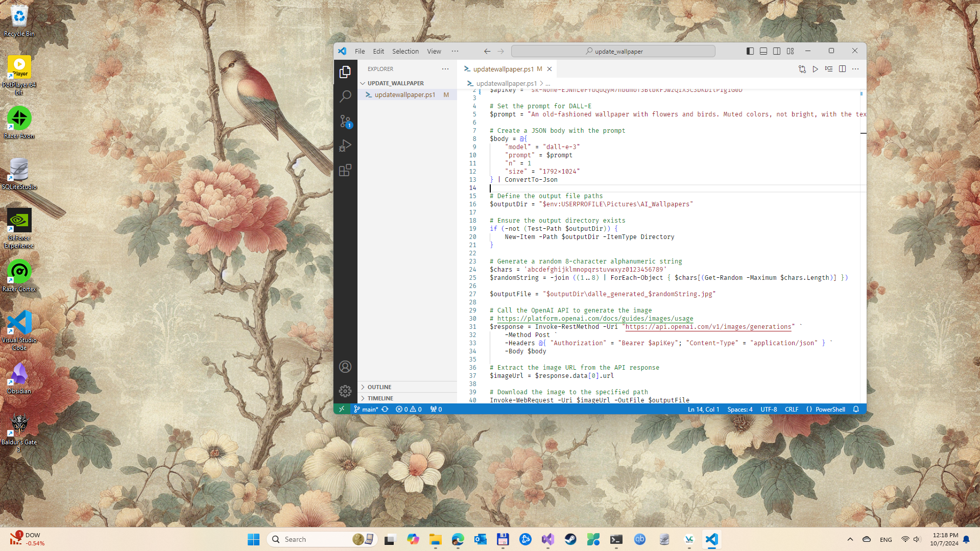Select the updatewallpaper.ps1 editor tab
Screen dimensions: 980x551
click(x=503, y=69)
